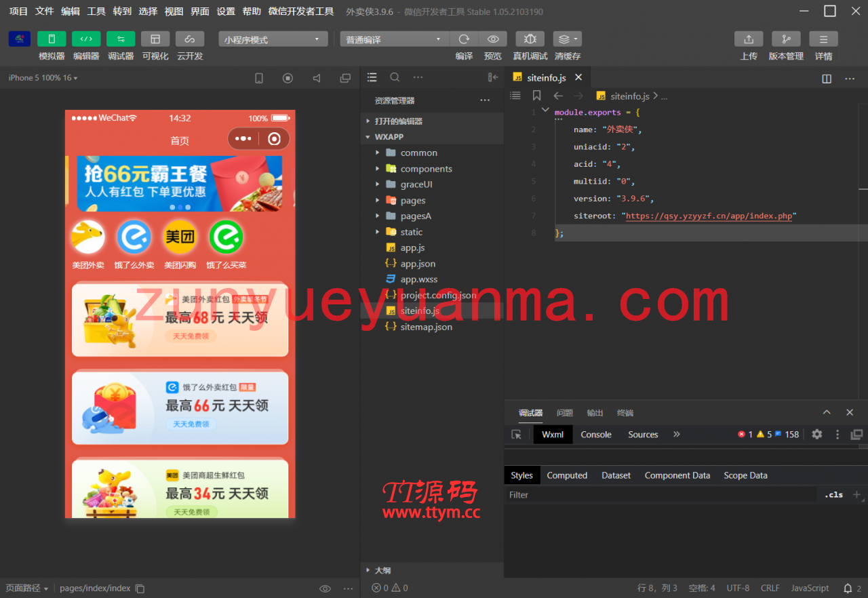The width and height of the screenshot is (868, 598).
Task: Detach the simulator window icon
Action: click(x=345, y=78)
